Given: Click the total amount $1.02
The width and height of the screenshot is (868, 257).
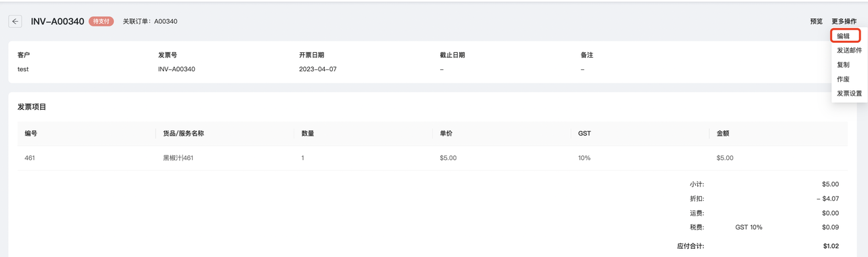Looking at the screenshot, I should pos(831,246).
